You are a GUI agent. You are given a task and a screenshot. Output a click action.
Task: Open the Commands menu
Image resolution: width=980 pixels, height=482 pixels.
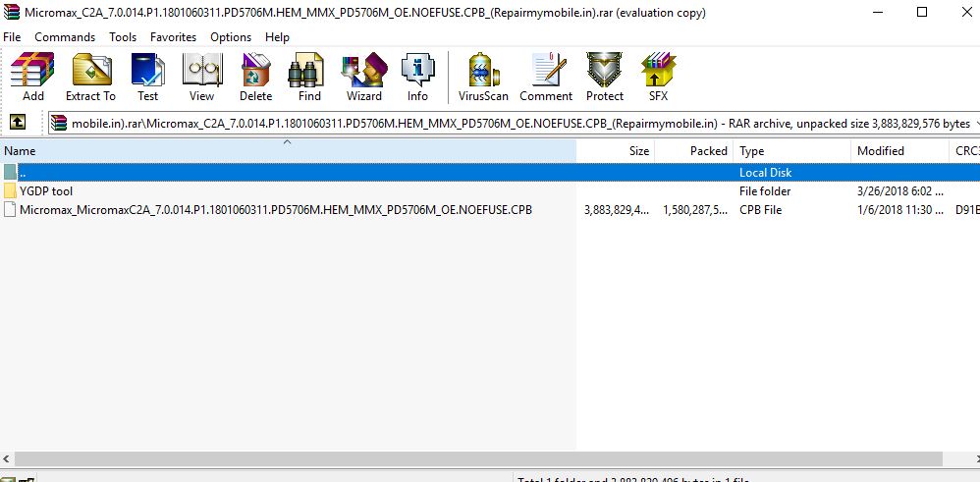65,37
